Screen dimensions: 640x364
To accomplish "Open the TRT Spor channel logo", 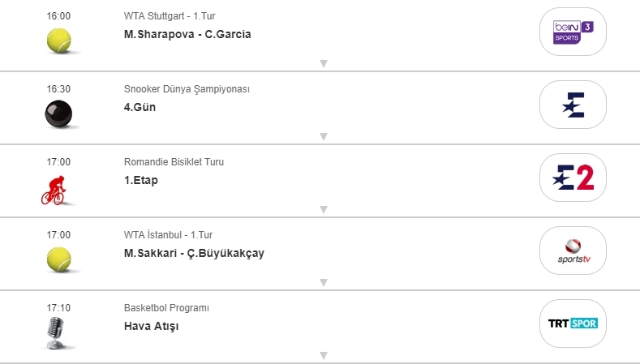I will (573, 323).
